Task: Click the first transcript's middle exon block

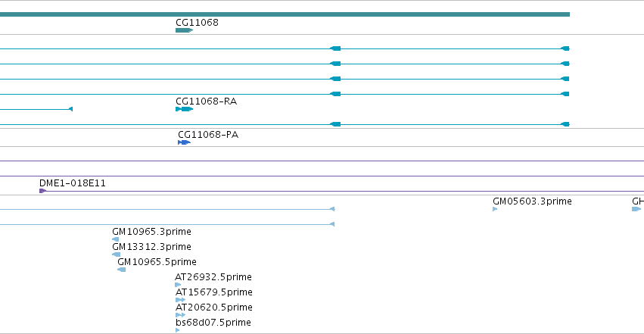Action: coord(335,48)
